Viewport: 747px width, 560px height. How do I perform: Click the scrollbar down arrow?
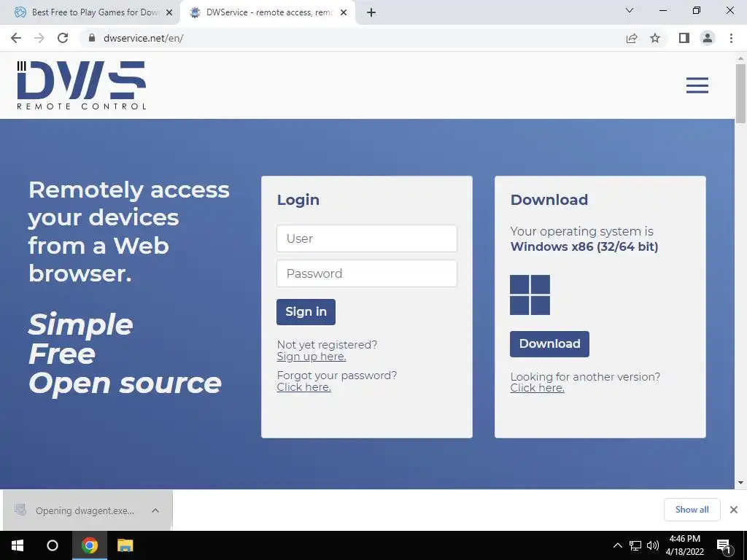tap(740, 483)
